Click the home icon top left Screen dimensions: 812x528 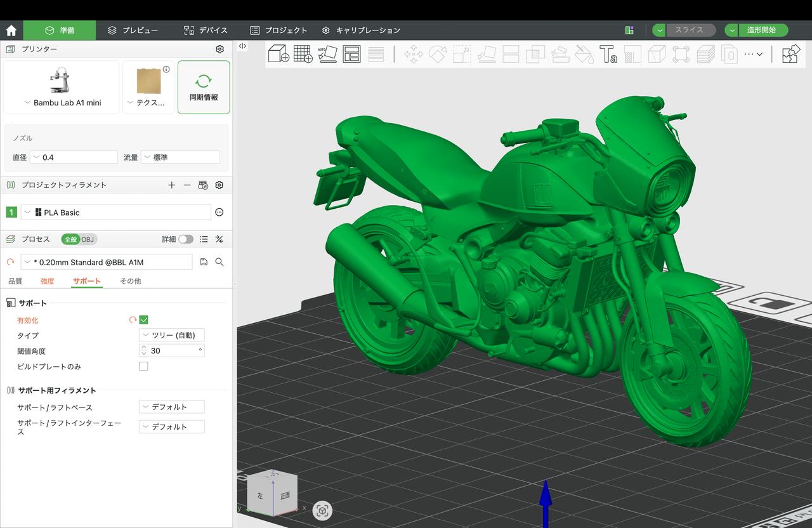click(11, 29)
